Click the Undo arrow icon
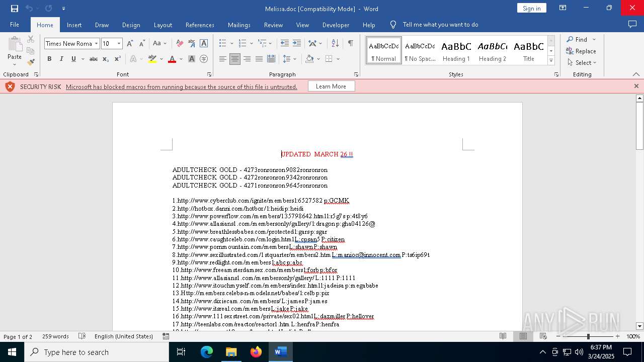This screenshot has width=644, height=362. point(29,9)
